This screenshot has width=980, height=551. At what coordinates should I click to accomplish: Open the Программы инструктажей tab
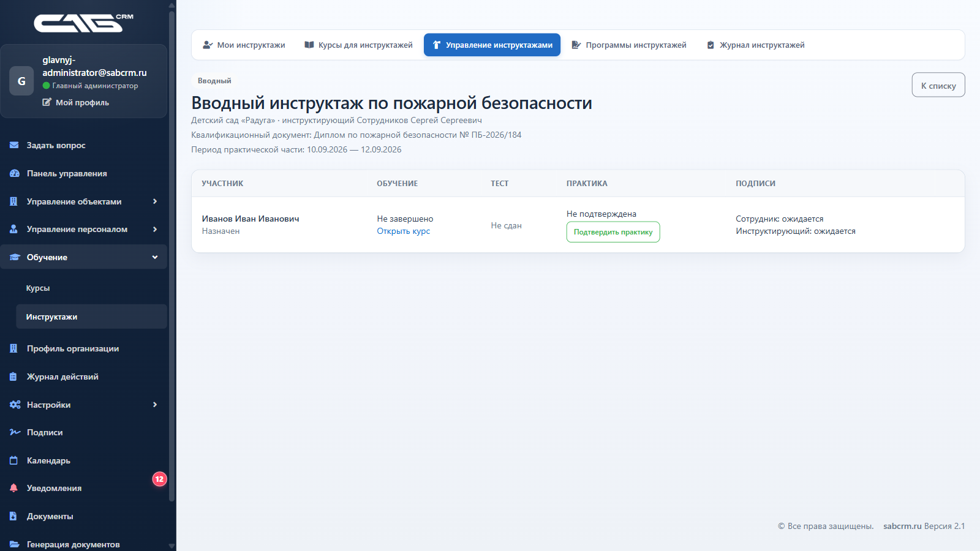(x=629, y=45)
